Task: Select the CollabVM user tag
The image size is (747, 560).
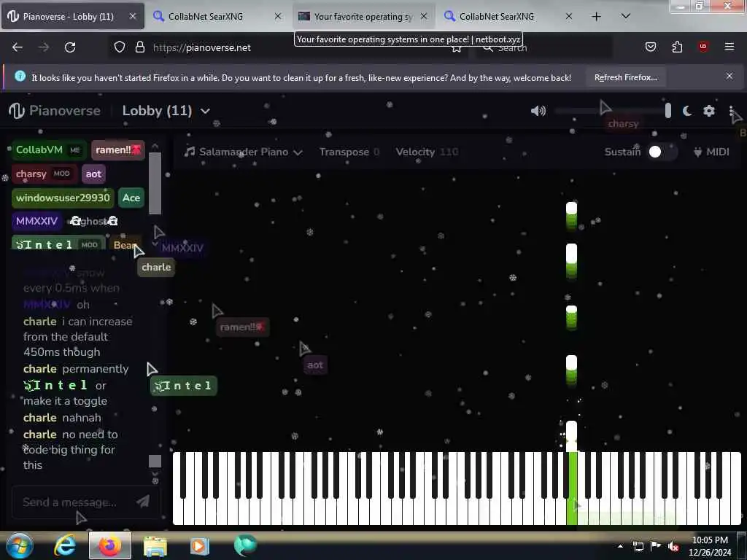Action: click(48, 149)
